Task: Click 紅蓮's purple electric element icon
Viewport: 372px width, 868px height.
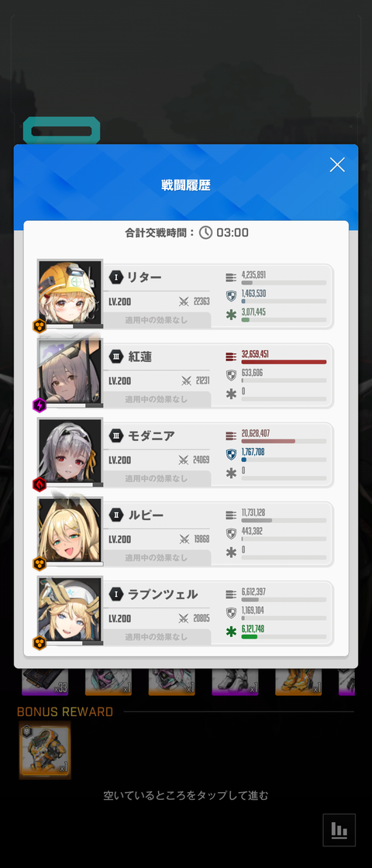Action: 40,405
